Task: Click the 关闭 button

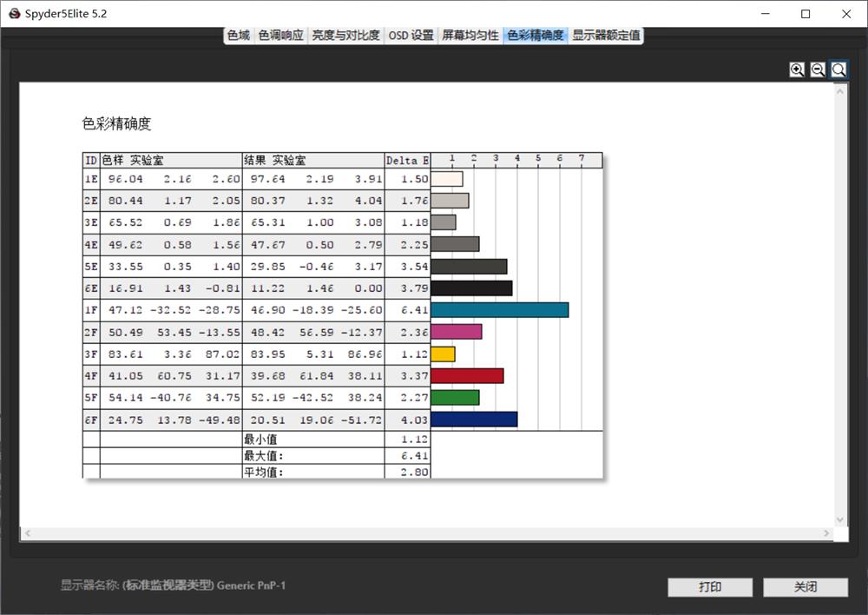Action: (805, 587)
